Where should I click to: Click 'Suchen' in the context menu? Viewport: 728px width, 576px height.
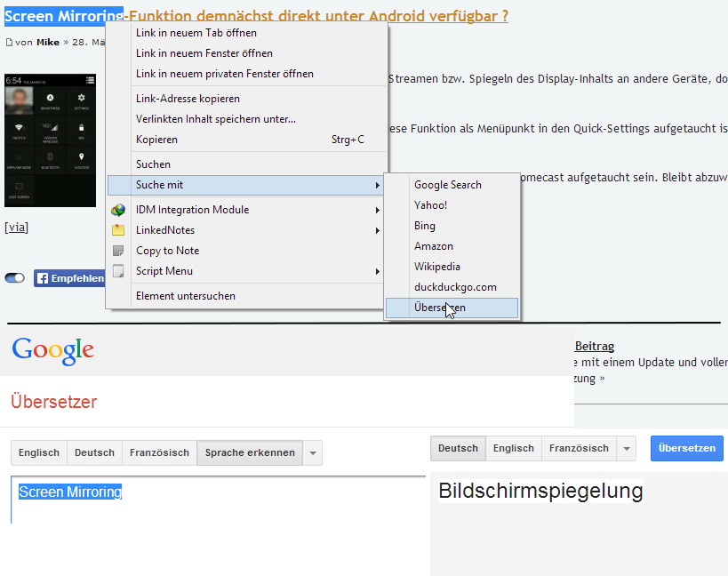[247, 164]
